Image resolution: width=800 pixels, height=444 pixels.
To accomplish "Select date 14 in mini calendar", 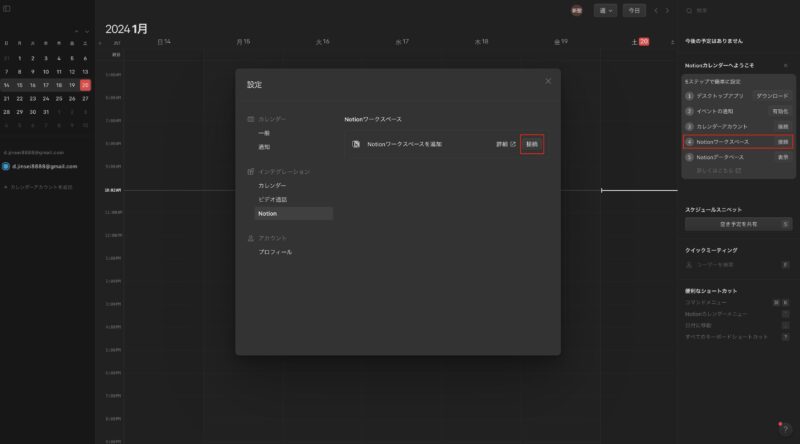I will point(7,85).
